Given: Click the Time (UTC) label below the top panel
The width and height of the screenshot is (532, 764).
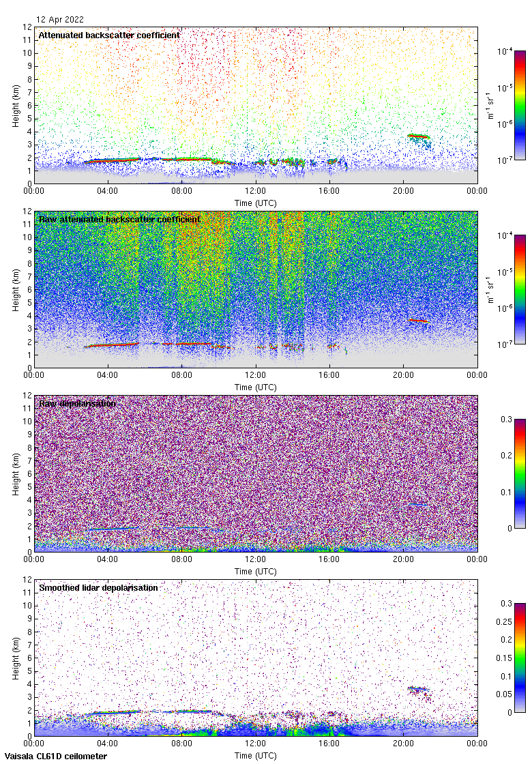Looking at the screenshot, I should click(256, 203).
